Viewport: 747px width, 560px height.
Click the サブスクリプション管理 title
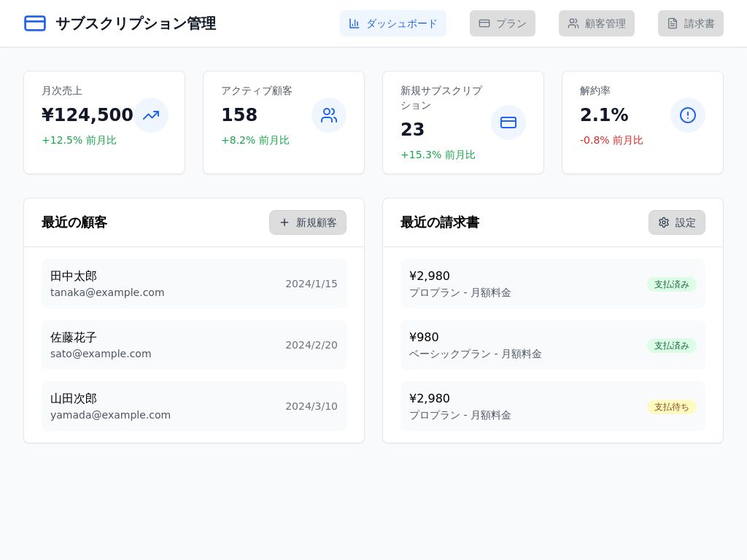coord(136,23)
